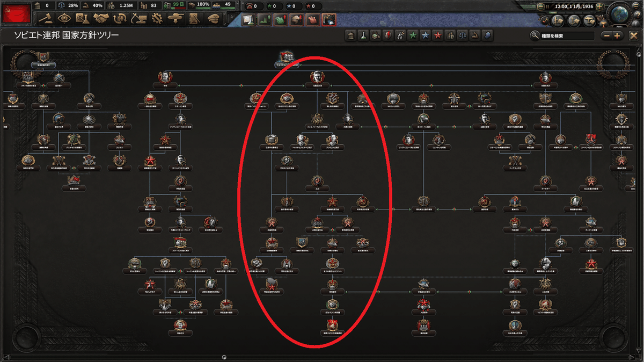Open the research flask menu
The height and width of the screenshot is (362, 644).
[x=84, y=18]
